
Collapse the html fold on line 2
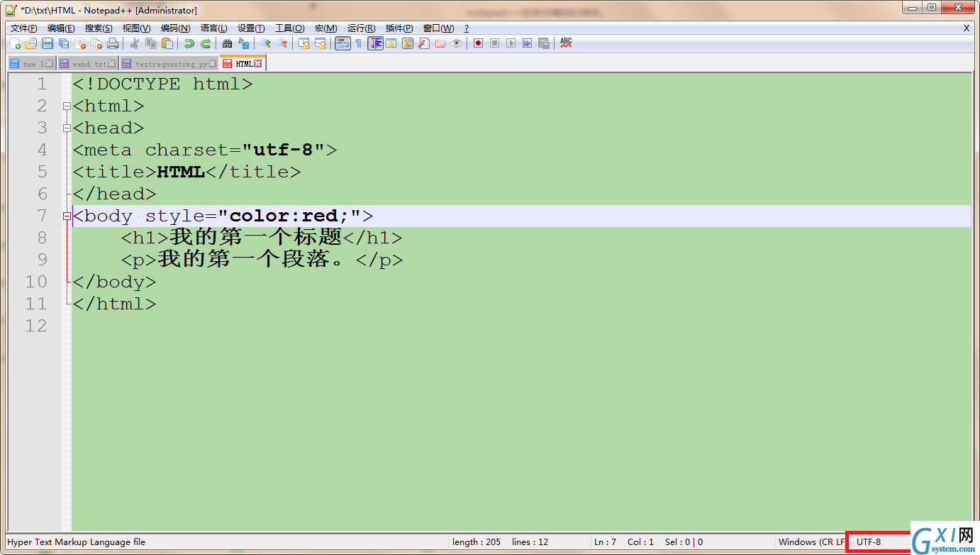point(67,106)
